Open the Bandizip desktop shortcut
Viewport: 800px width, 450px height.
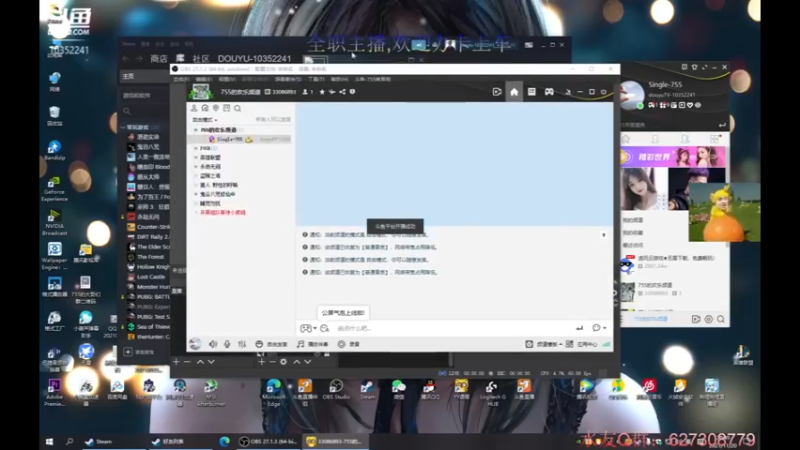54,151
